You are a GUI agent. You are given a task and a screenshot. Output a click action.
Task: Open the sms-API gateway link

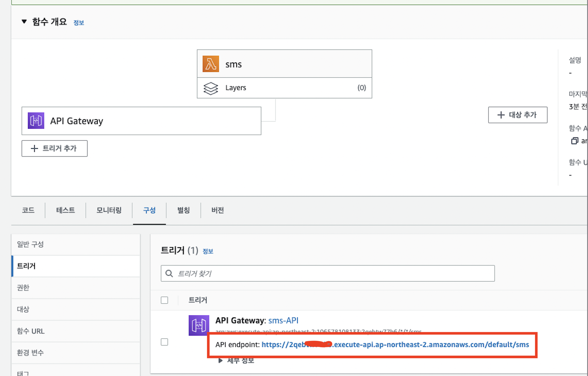coord(283,321)
